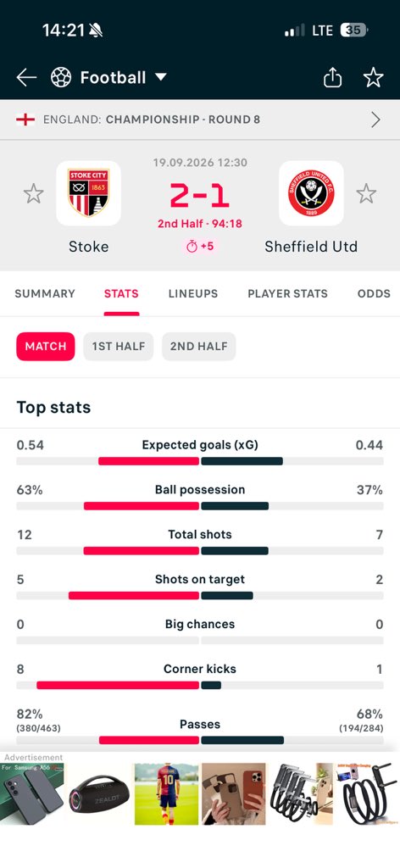This screenshot has width=400, height=868.
Task: Switch to the PLAYER STATS tab
Action: pyautogui.click(x=287, y=294)
